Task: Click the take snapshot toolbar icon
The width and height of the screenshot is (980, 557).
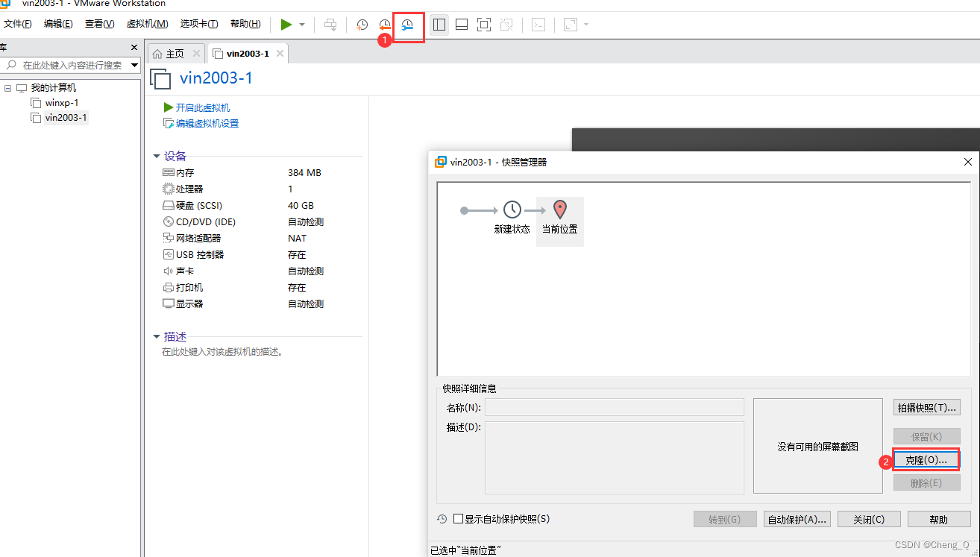Action: point(362,25)
